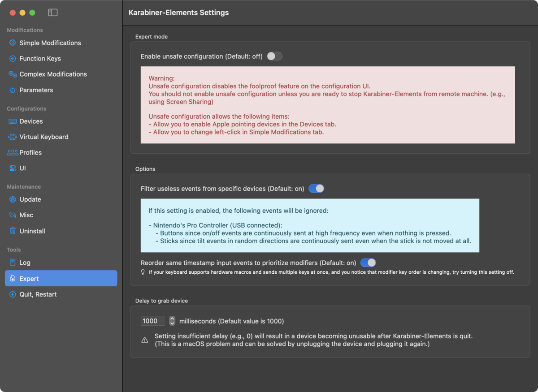This screenshot has height=392, width=538.
Task: Click the "Expert mode" section heading
Action: coord(152,37)
